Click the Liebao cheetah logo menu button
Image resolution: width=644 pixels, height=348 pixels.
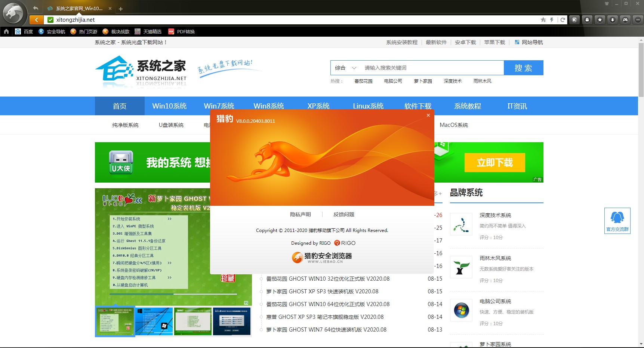[13, 14]
